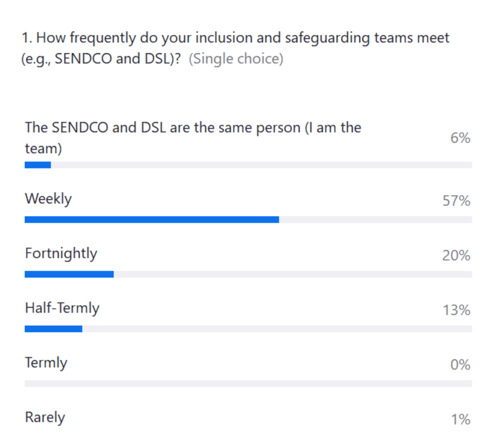Click the 20% result for Fortnightly
The width and height of the screenshot is (499, 448).
456,255
